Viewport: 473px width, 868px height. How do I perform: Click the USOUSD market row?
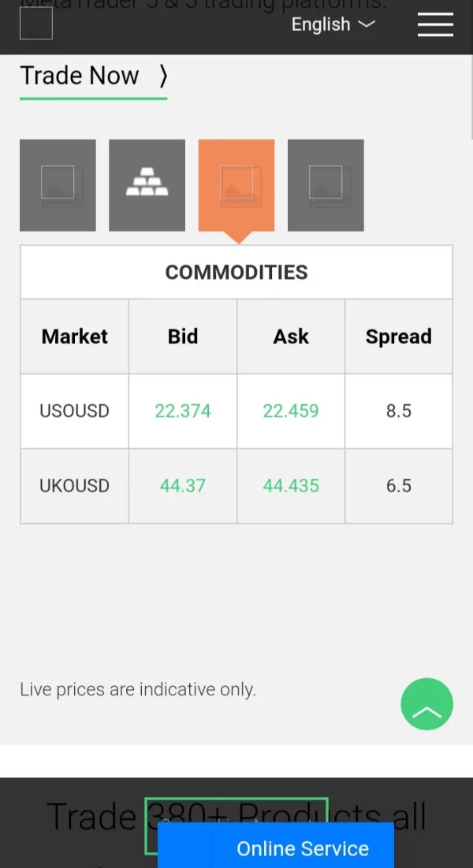coord(74,411)
